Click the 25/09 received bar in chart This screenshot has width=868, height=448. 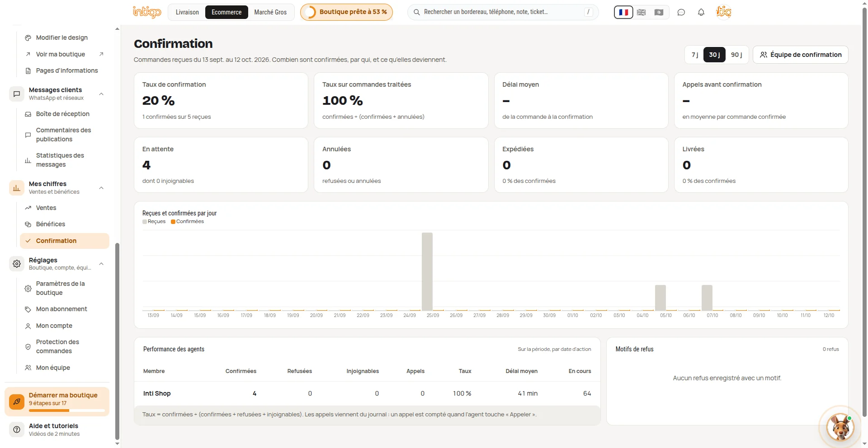(427, 271)
